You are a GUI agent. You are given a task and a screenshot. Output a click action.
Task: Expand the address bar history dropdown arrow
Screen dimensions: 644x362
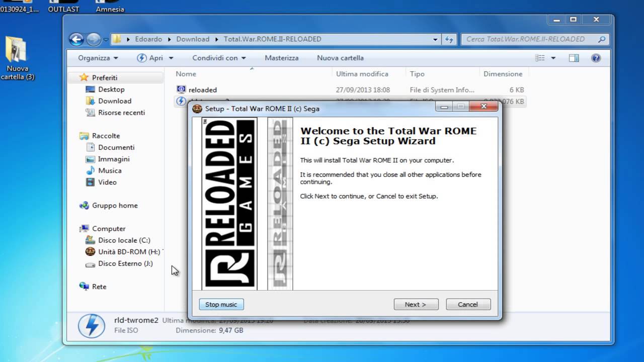pos(436,39)
